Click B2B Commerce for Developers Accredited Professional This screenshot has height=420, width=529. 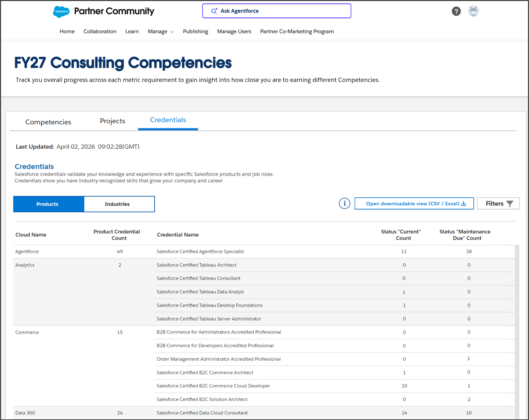point(215,346)
